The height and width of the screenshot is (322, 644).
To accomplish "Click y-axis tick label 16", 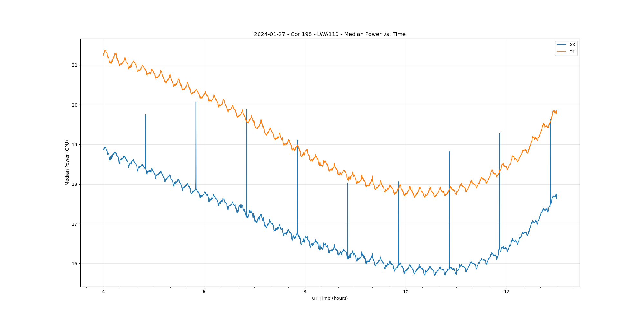I will click(x=75, y=264).
